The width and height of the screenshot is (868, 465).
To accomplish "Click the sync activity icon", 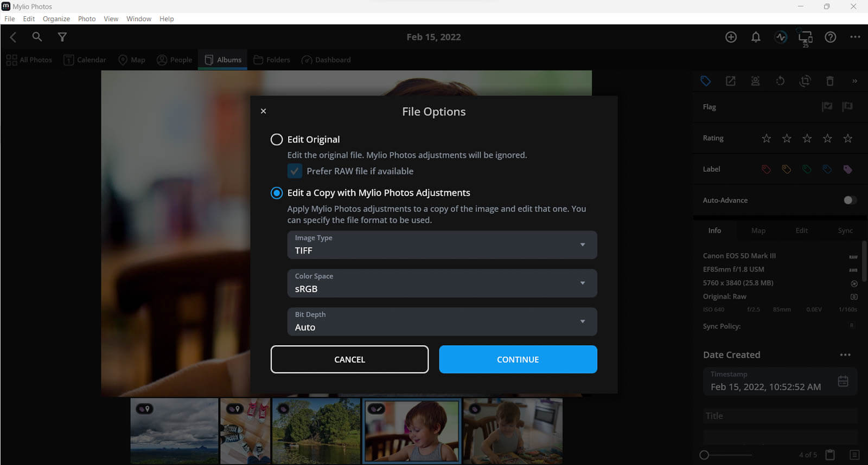I will click(781, 37).
